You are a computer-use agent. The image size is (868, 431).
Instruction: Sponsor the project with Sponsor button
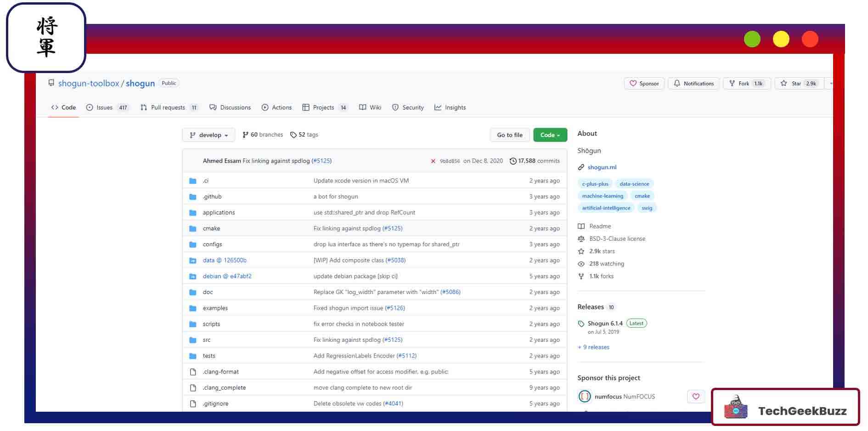[644, 84]
